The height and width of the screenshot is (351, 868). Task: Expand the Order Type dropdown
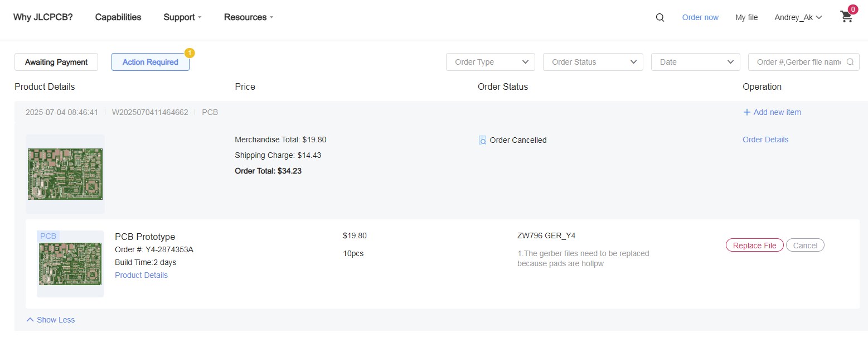490,62
